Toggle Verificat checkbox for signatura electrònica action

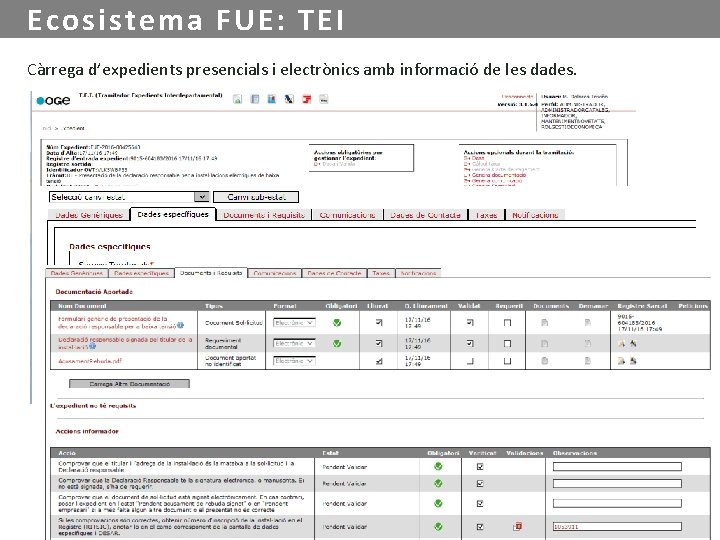(480, 484)
